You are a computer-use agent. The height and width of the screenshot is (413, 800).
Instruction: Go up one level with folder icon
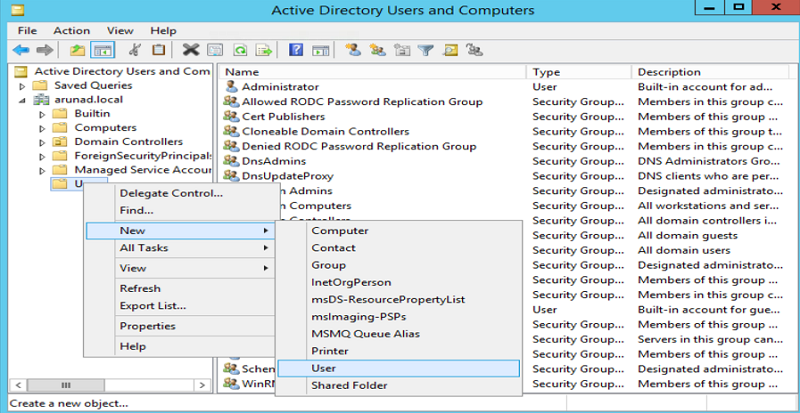[77, 50]
